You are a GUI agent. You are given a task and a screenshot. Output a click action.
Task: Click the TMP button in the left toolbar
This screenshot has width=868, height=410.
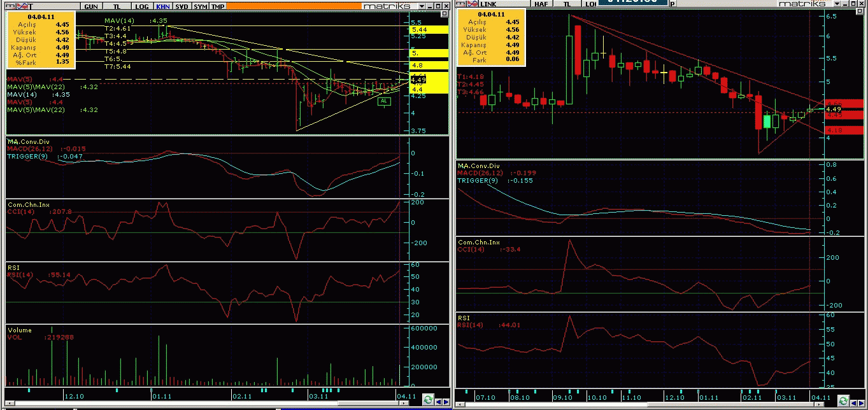218,6
